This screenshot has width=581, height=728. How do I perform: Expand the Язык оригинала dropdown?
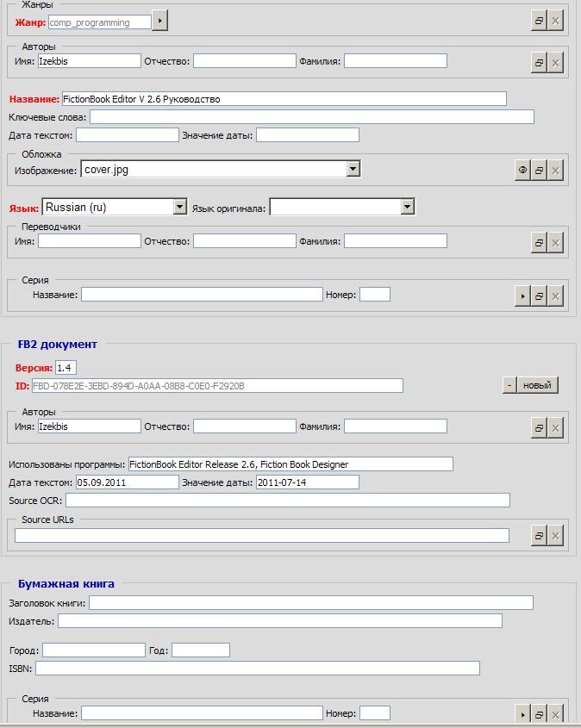pyautogui.click(x=407, y=207)
